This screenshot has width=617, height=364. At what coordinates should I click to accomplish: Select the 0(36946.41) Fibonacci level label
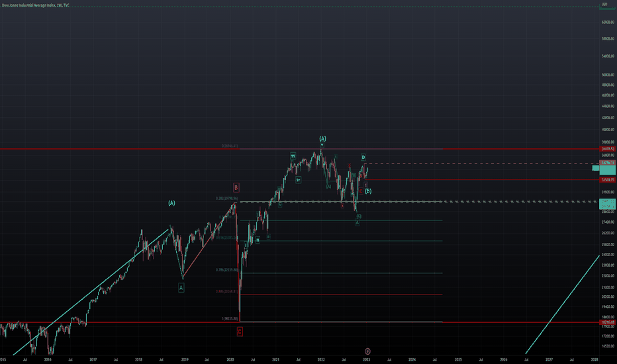coord(230,146)
